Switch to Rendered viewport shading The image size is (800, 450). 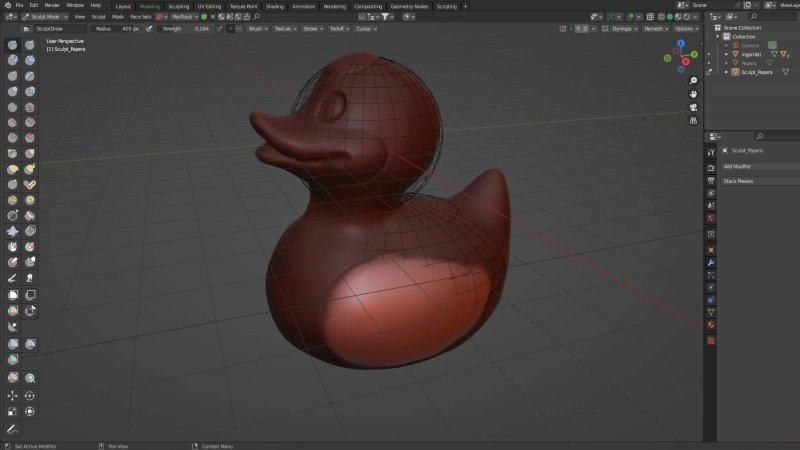[x=687, y=17]
